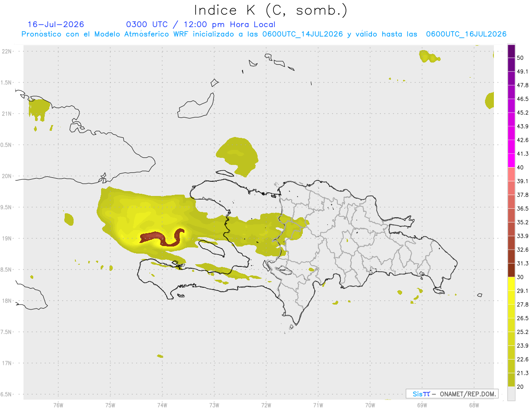
Task: Select the date text "16-Jul-2026"
Action: [x=56, y=24]
